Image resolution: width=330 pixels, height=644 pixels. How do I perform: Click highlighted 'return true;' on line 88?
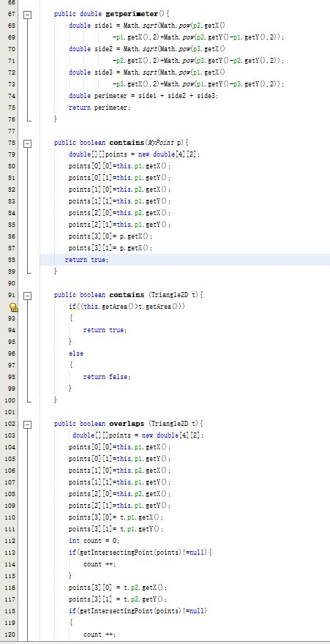[86, 260]
